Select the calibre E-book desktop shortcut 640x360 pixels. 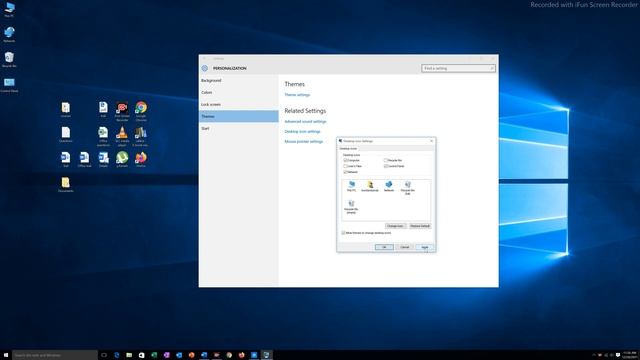coord(141,136)
